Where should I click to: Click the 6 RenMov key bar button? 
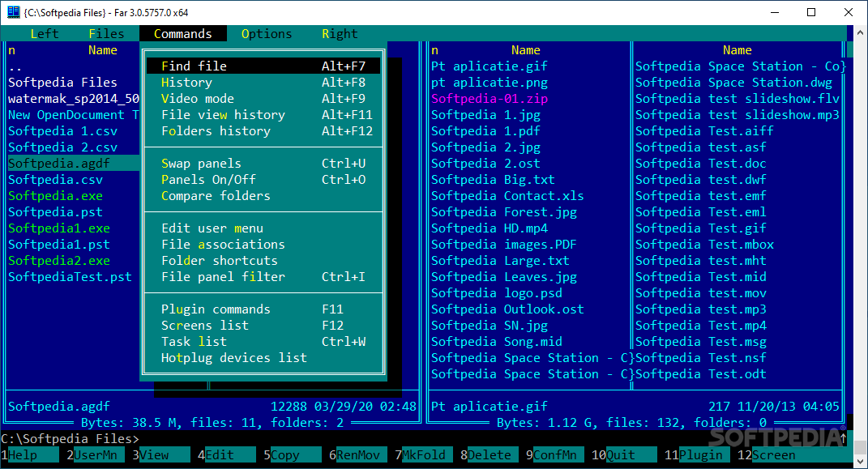point(358,454)
